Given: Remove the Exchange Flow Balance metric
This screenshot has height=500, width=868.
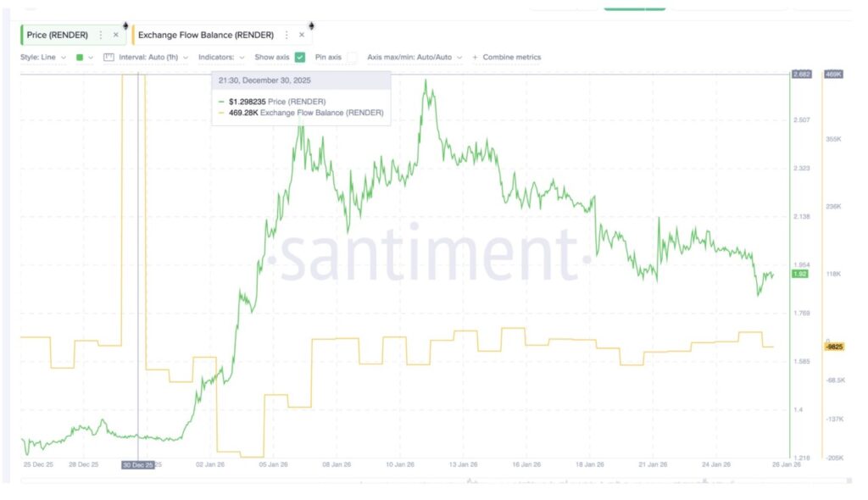Looking at the screenshot, I should tap(302, 35).
